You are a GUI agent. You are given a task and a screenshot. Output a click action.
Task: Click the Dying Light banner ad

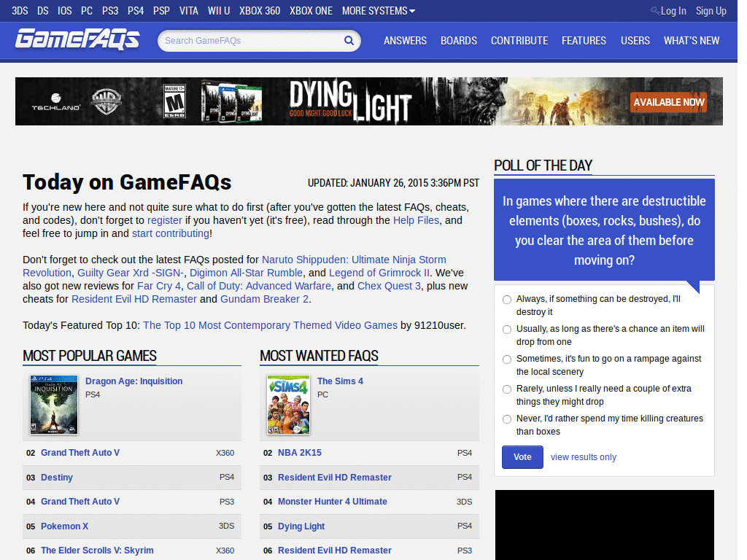pos(368,101)
